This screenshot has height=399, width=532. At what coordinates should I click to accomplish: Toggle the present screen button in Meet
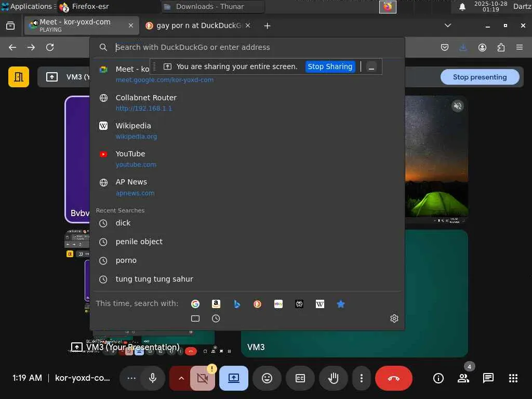(x=234, y=378)
